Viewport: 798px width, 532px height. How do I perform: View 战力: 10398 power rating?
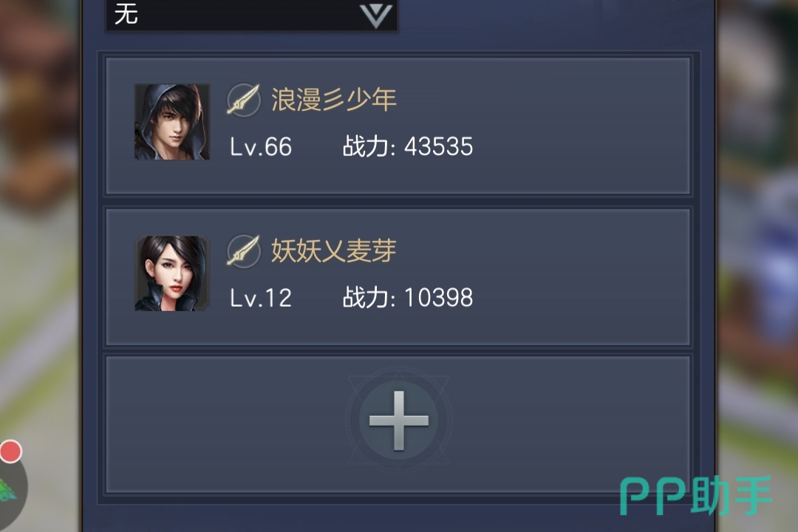coord(408,297)
